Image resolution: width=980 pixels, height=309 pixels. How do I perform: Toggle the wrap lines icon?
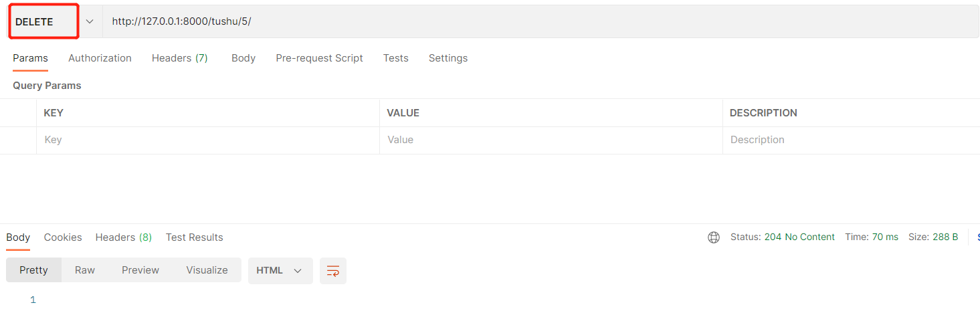click(333, 271)
